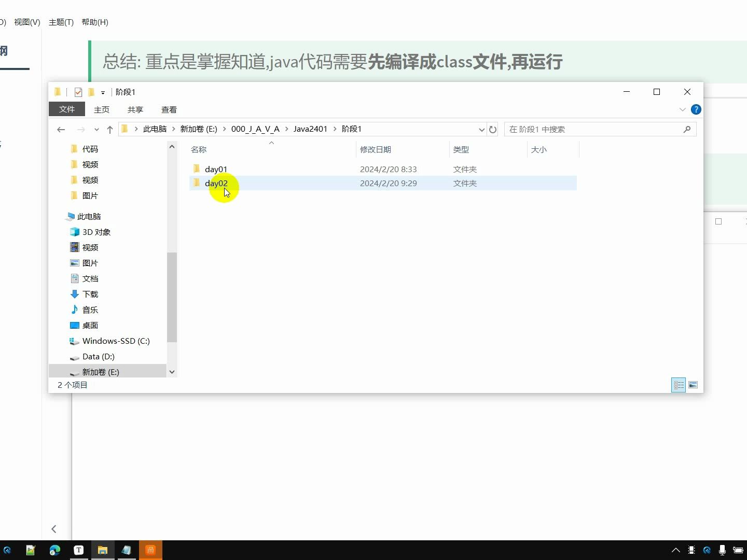The height and width of the screenshot is (560, 747).
Task: Open Microsoft Edge from taskbar
Action: tap(54, 550)
